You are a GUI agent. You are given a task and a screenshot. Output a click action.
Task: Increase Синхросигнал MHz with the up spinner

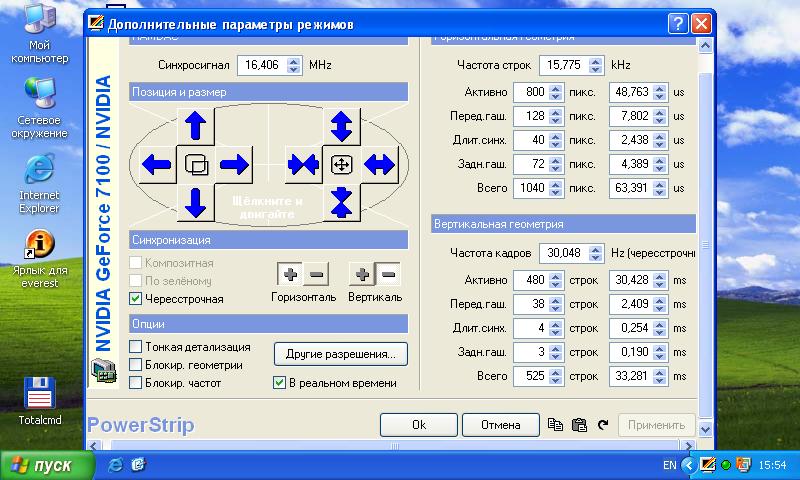[293, 60]
